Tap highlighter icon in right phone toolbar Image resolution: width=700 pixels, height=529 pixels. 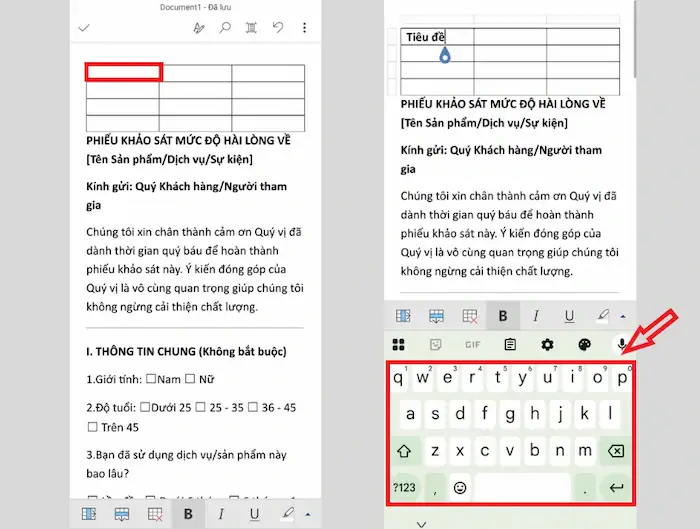pyautogui.click(x=603, y=316)
